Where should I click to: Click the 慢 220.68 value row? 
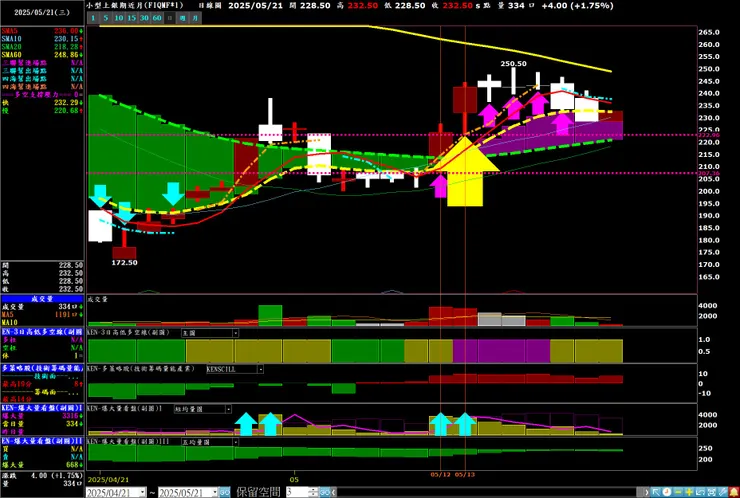click(42, 110)
